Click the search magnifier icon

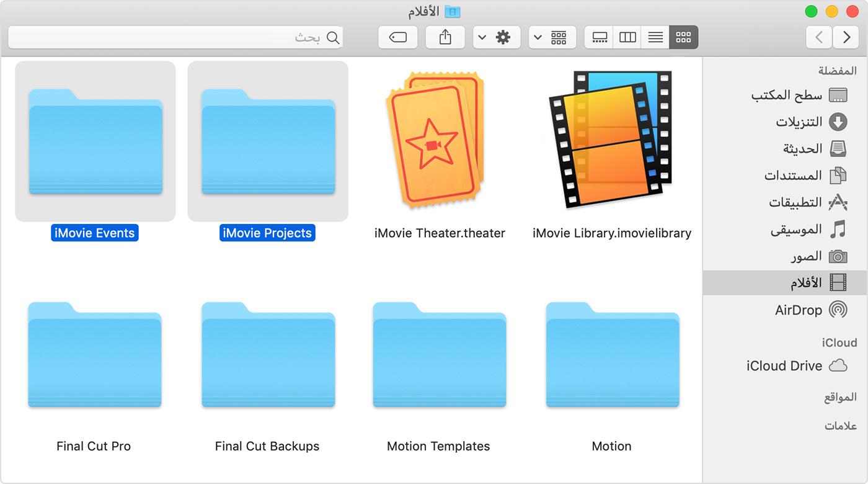pyautogui.click(x=333, y=38)
